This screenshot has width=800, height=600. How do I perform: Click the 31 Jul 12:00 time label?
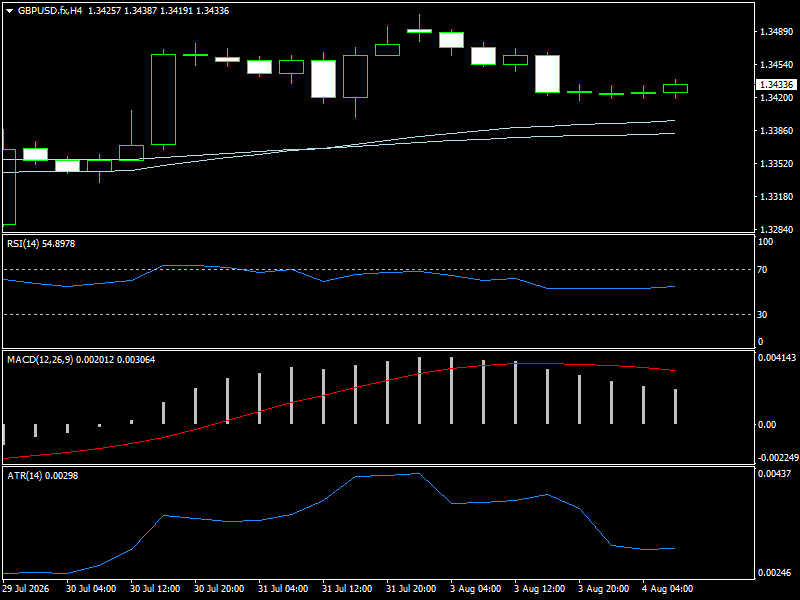pyautogui.click(x=347, y=588)
